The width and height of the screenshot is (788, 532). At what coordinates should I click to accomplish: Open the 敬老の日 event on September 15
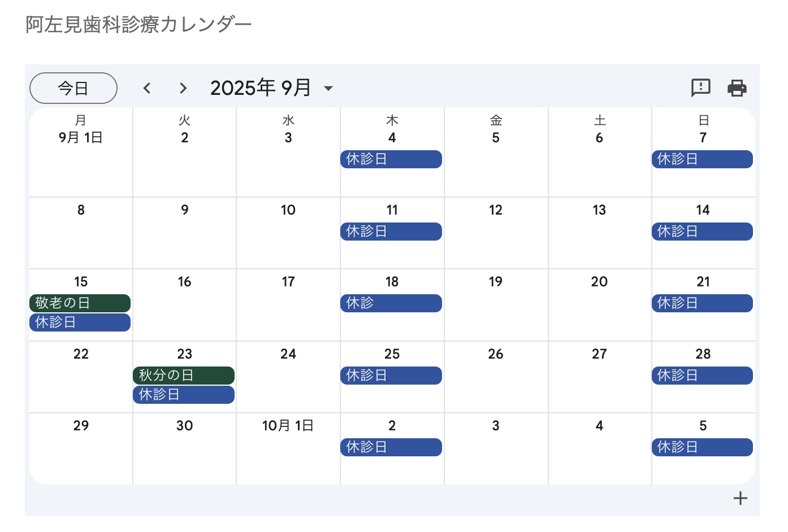tap(80, 303)
